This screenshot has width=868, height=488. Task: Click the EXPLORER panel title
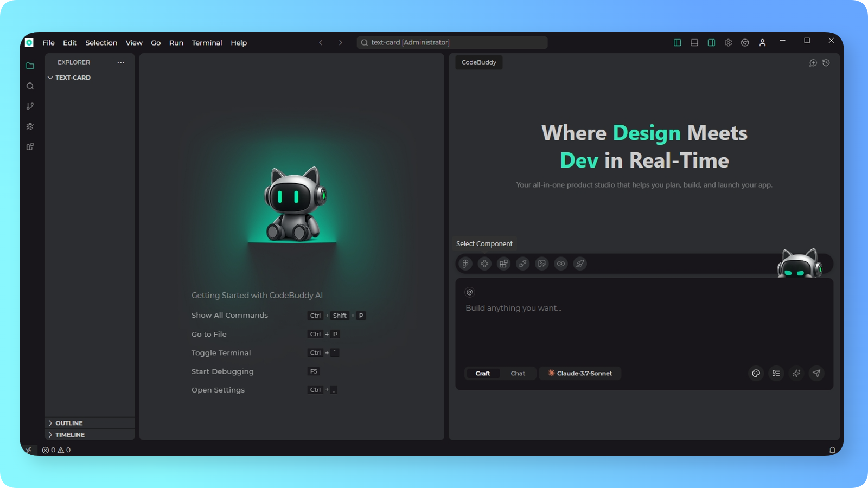point(74,62)
